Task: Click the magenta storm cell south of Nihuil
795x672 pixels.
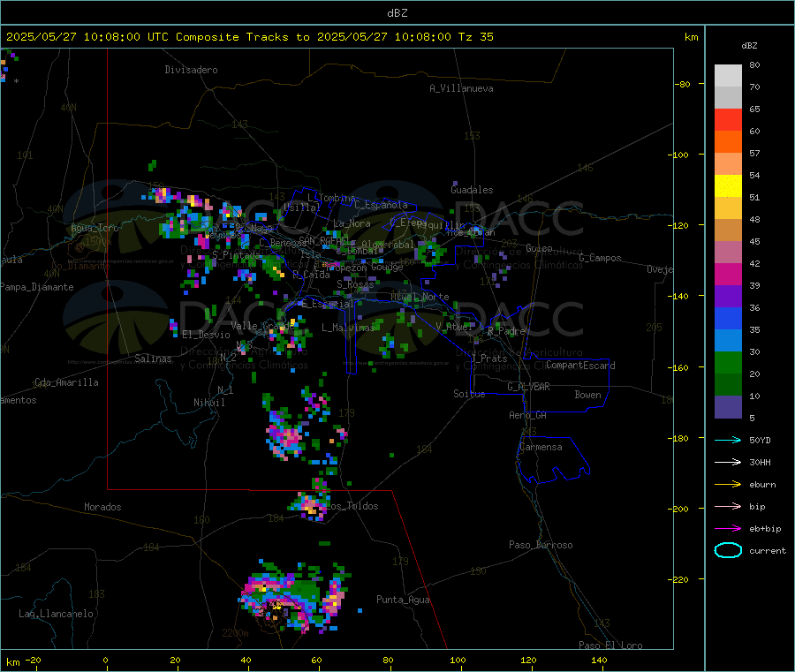Action: click(x=286, y=436)
